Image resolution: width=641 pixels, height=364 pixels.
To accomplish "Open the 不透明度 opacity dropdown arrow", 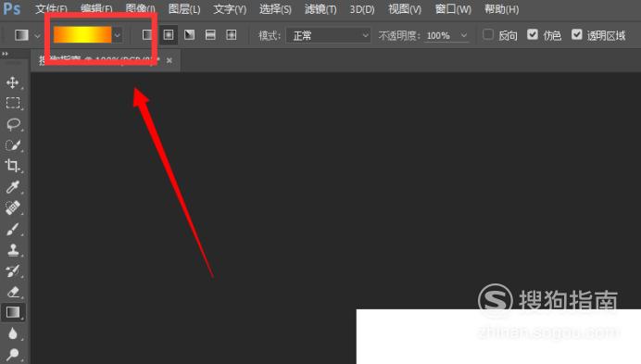I will click(x=463, y=35).
